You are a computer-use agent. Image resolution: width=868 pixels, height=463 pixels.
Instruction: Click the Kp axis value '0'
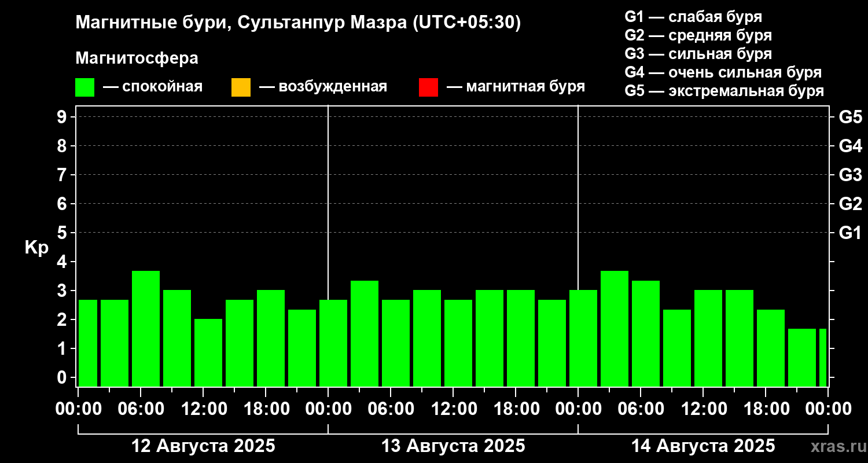(x=63, y=377)
